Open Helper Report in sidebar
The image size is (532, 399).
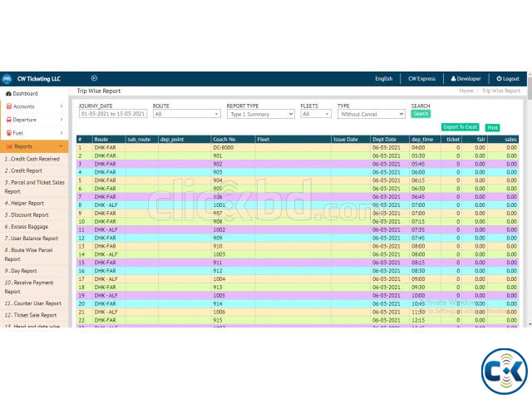[24, 203]
